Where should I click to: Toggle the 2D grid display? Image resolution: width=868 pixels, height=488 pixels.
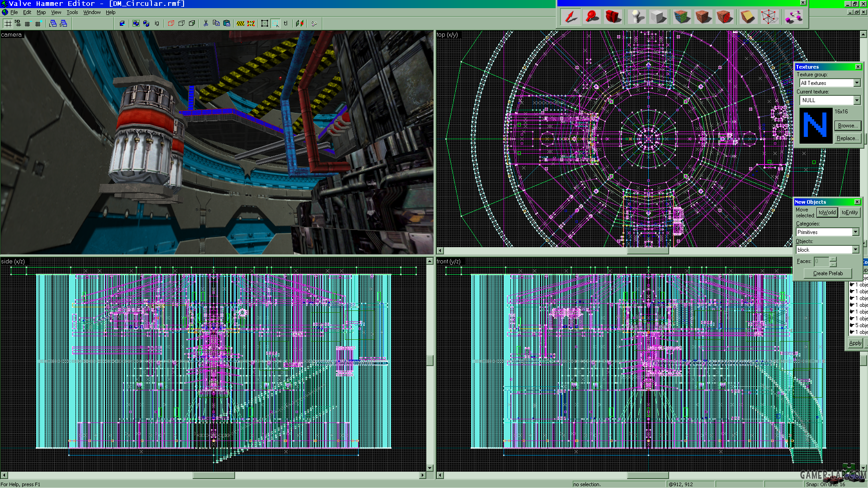pos(8,23)
